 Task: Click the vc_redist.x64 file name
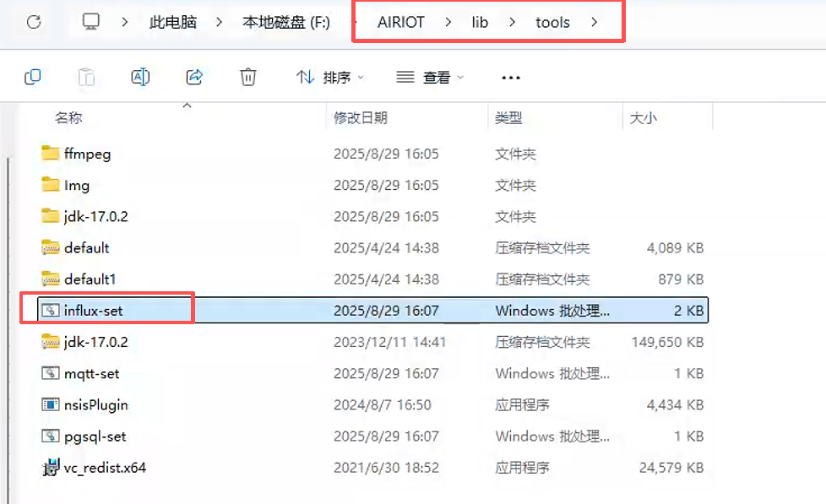105,468
